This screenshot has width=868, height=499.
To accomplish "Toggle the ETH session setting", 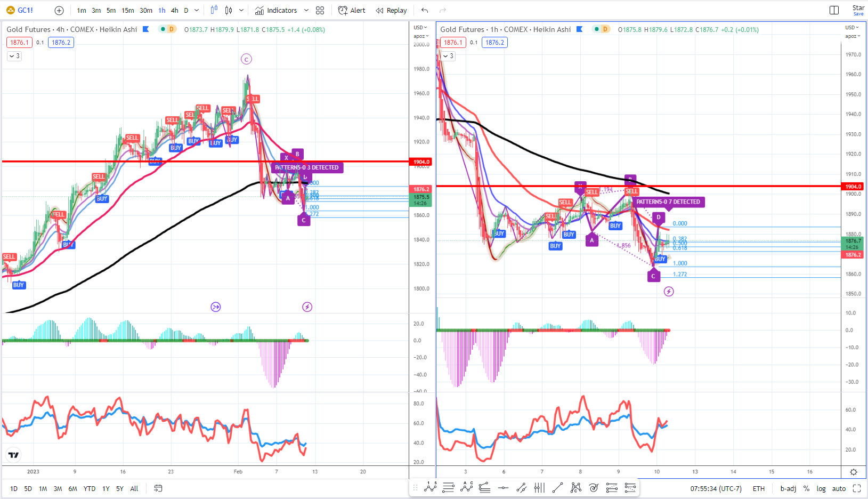I will click(x=759, y=488).
